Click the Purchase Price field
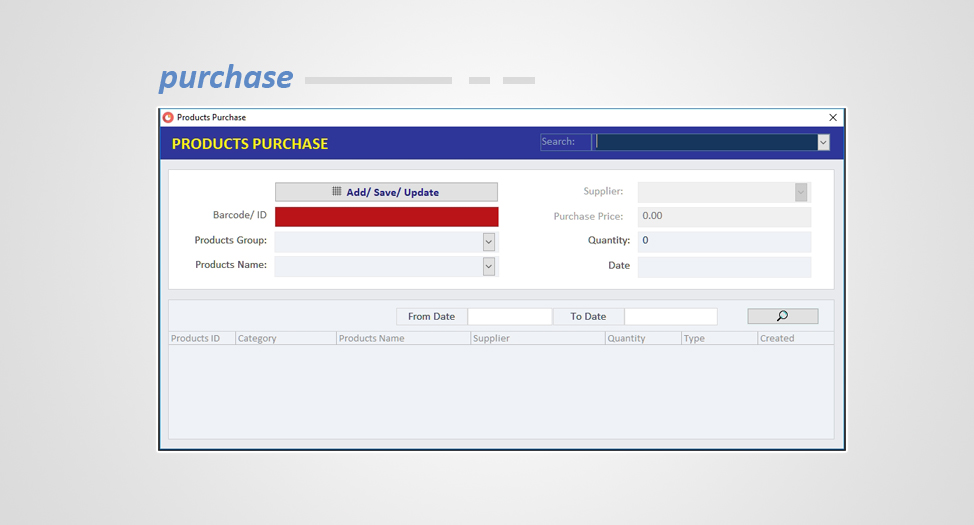 (x=724, y=216)
